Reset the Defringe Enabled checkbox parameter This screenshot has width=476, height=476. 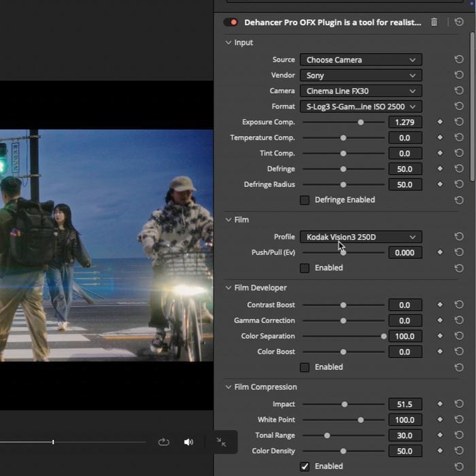tap(459, 200)
